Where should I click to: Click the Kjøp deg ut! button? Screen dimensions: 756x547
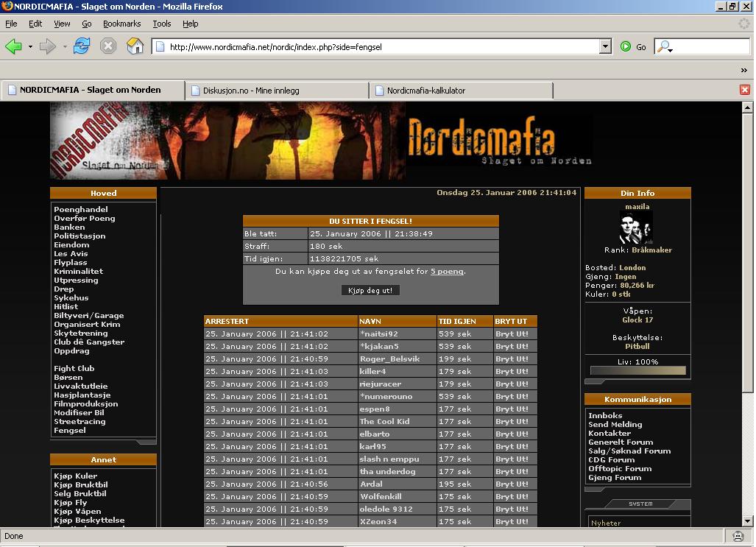tap(370, 290)
